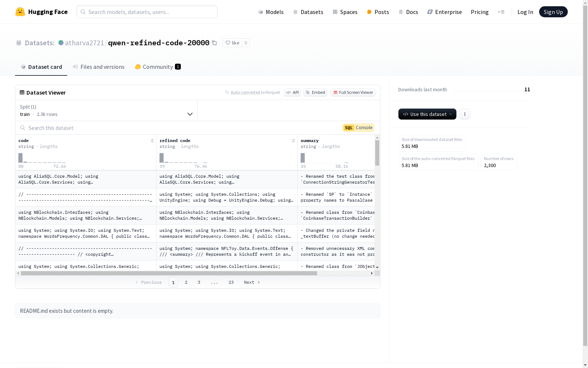Image resolution: width=588 pixels, height=368 pixels.
Task: Open the Models page
Action: (271, 12)
